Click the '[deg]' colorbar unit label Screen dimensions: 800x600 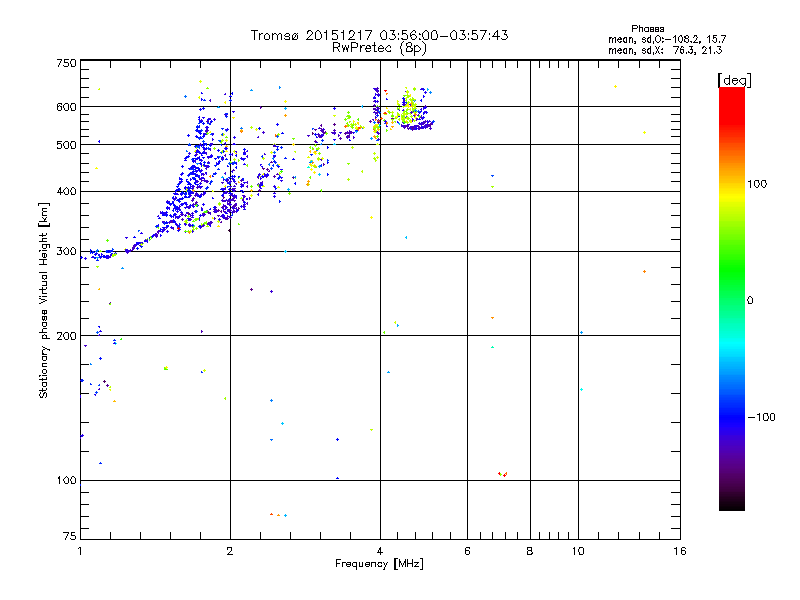click(734, 80)
